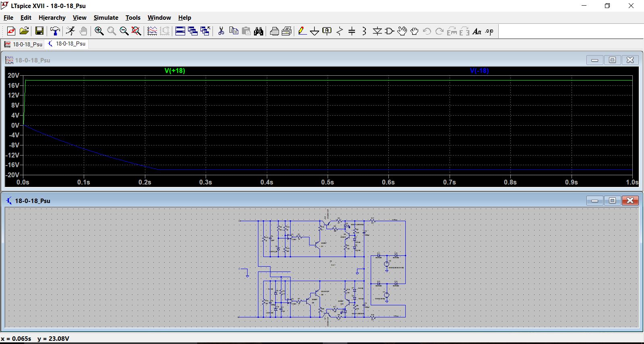Click the print setup icon

275,31
